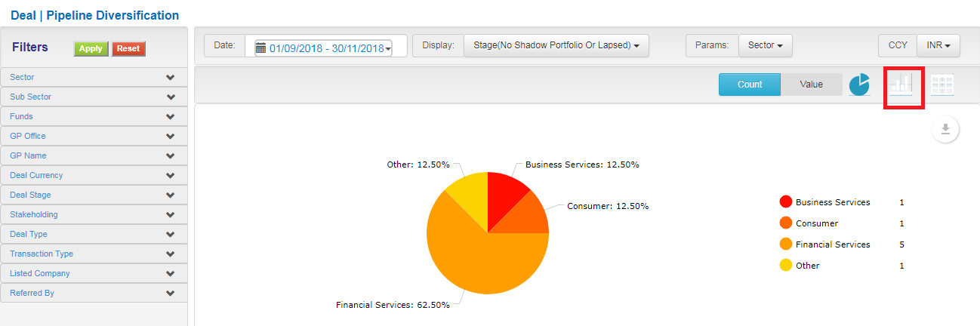The height and width of the screenshot is (326, 980).
Task: Apply the selected filters
Action: 91,48
